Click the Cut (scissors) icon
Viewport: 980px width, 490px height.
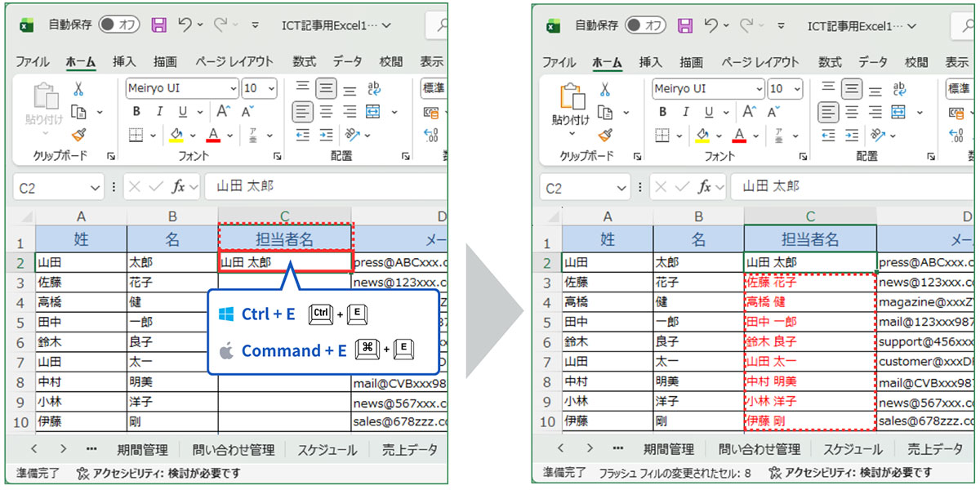[78, 90]
